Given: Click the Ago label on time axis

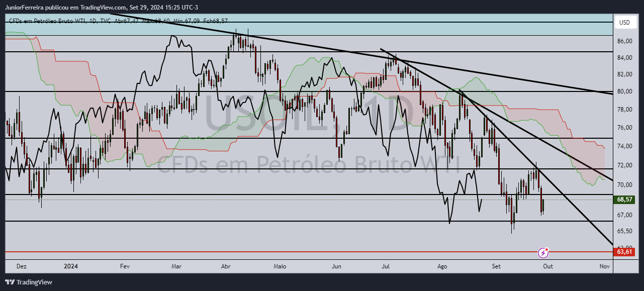Looking at the screenshot, I should (x=442, y=266).
